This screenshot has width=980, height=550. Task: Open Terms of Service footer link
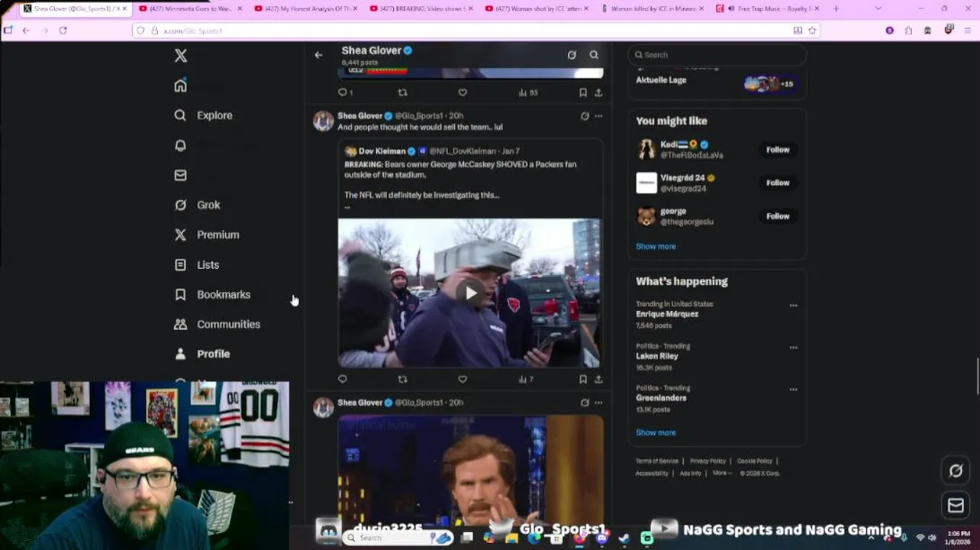657,461
